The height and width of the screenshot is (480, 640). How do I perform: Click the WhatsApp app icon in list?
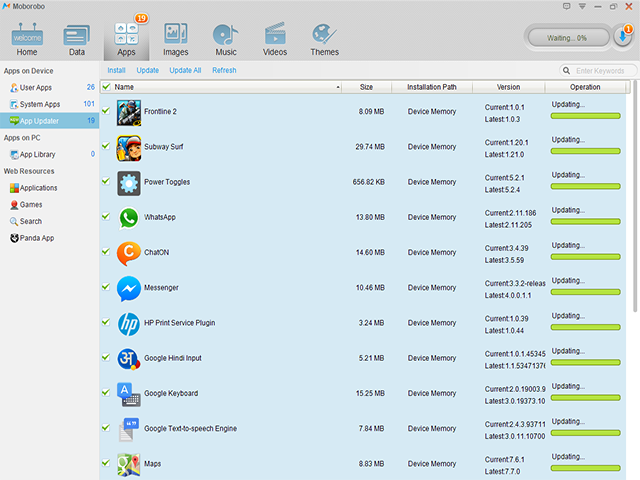point(129,217)
